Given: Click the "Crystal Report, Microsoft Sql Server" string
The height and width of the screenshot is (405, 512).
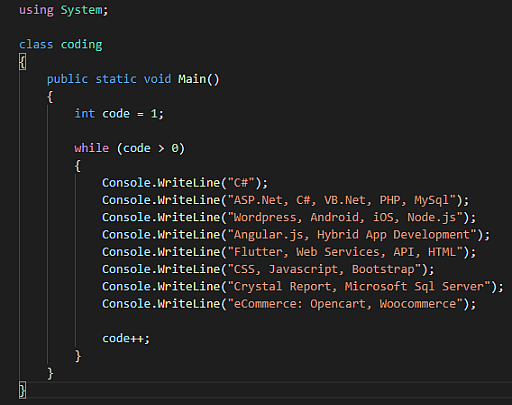Looking at the screenshot, I should tap(359, 287).
